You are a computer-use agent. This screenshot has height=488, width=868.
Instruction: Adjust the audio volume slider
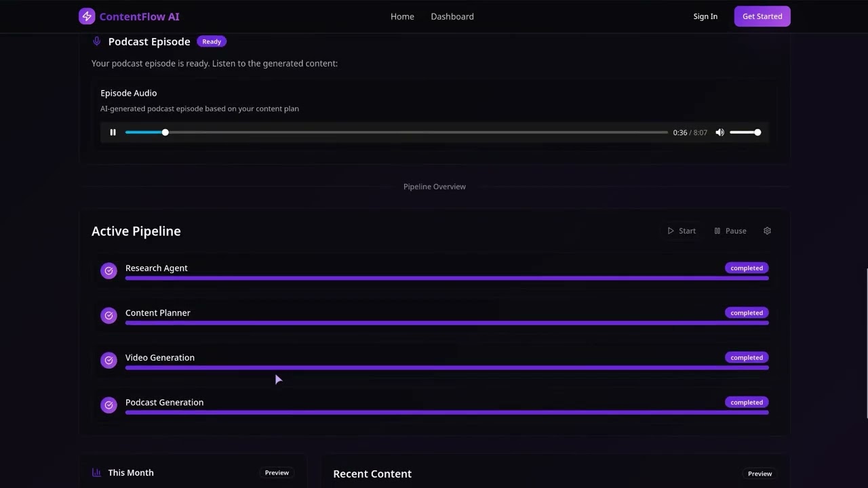(745, 132)
